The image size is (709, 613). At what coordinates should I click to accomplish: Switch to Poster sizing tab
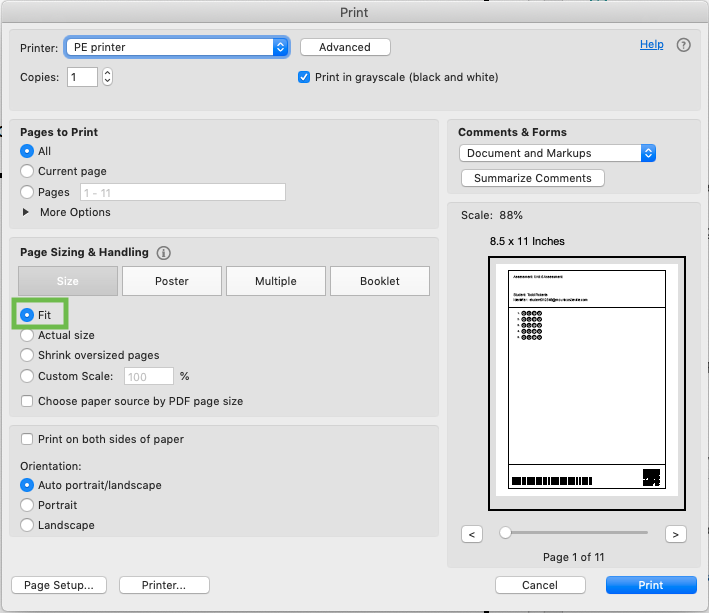[172, 281]
